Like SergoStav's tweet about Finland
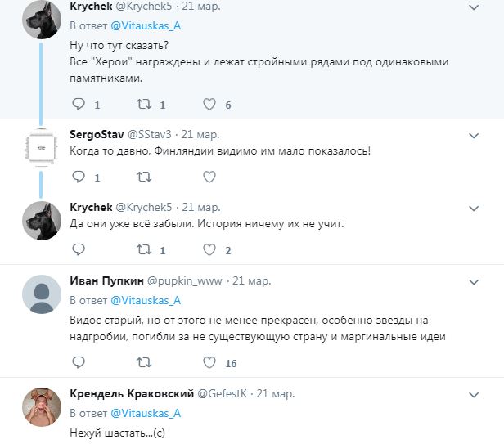This screenshot has width=504, height=444. click(x=209, y=176)
